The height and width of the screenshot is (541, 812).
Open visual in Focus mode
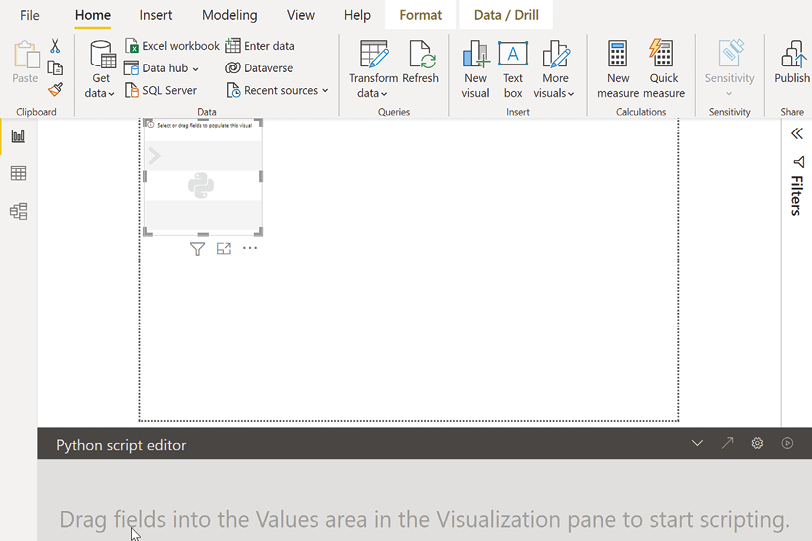pyautogui.click(x=224, y=248)
